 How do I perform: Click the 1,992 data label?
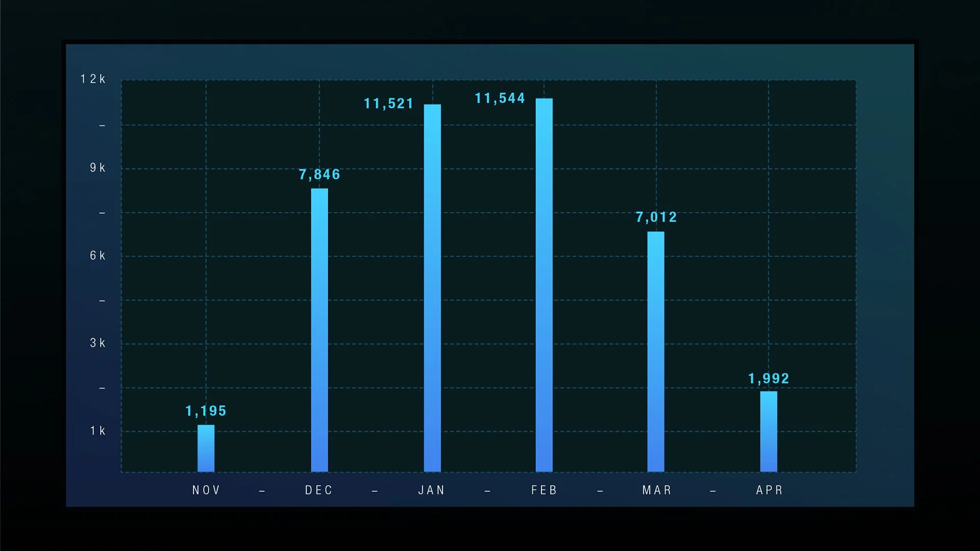pyautogui.click(x=769, y=379)
